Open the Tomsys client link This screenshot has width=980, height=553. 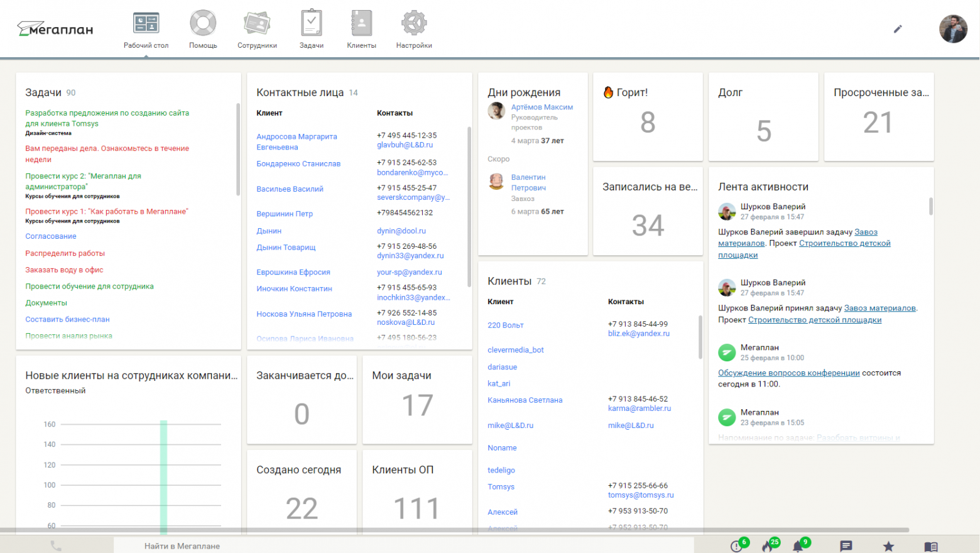pos(501,486)
